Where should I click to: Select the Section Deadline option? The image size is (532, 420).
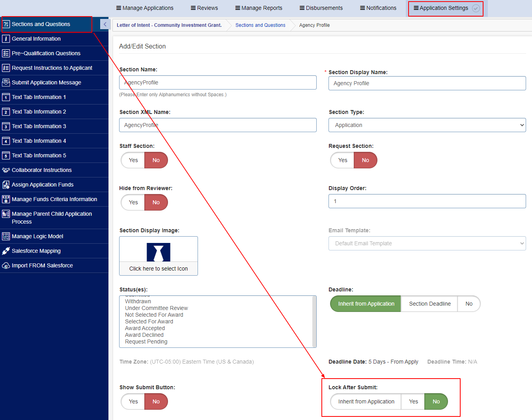pos(429,304)
